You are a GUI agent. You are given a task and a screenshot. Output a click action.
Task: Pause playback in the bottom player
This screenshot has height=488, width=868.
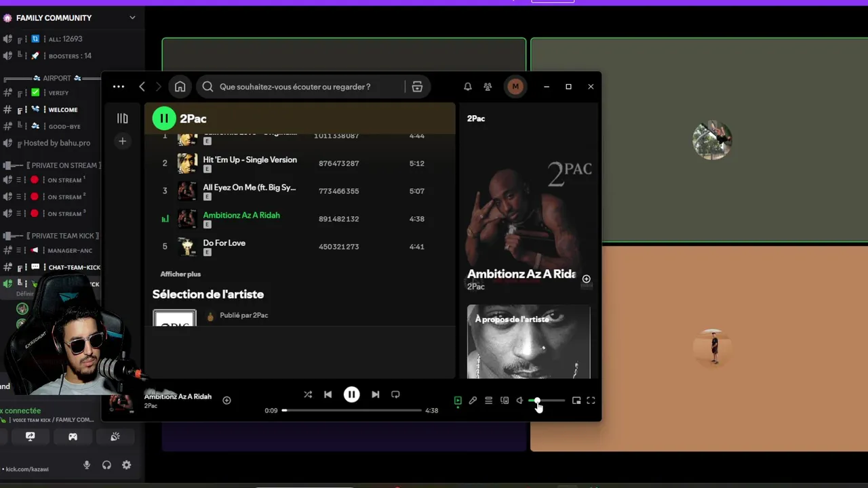[351, 394]
